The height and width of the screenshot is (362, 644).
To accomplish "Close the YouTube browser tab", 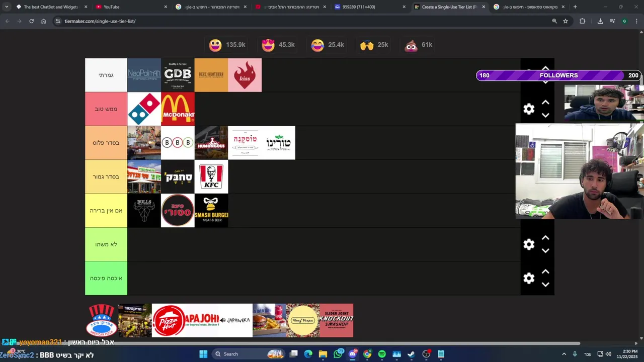I will tap(166, 7).
